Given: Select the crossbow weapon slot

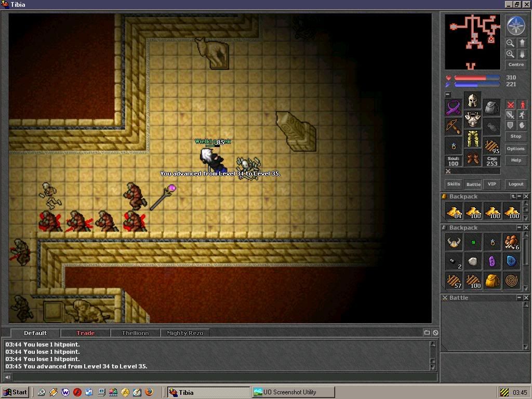Looking at the screenshot, I should 453,127.
